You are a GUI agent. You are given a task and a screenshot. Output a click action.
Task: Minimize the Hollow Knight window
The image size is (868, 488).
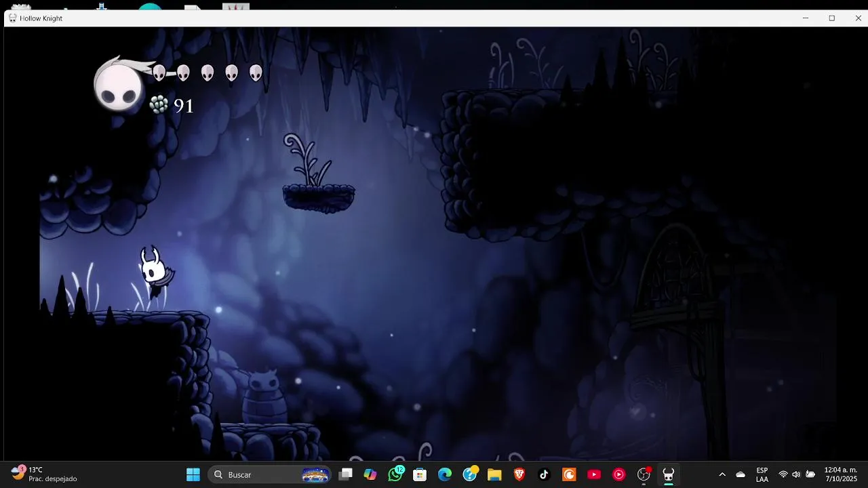806,18
